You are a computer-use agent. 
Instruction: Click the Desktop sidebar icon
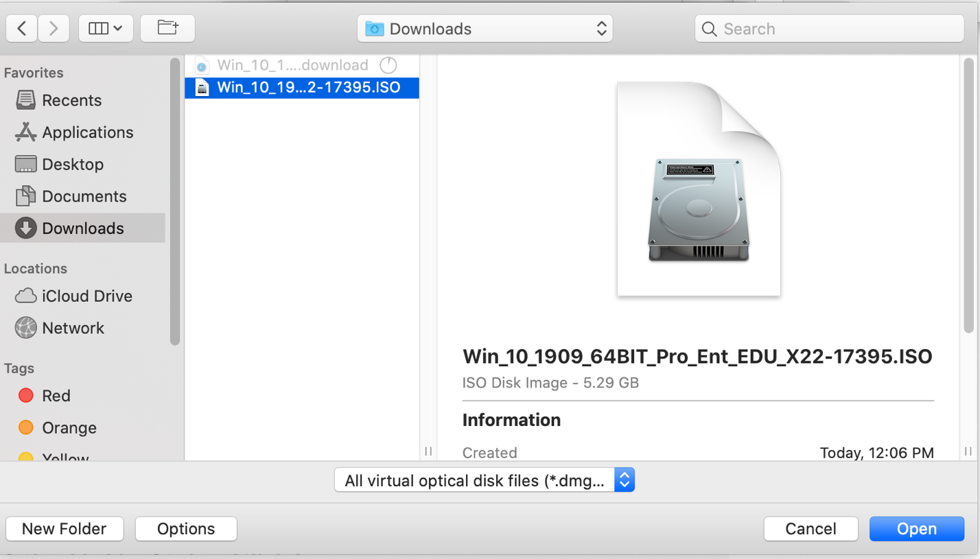tap(25, 165)
